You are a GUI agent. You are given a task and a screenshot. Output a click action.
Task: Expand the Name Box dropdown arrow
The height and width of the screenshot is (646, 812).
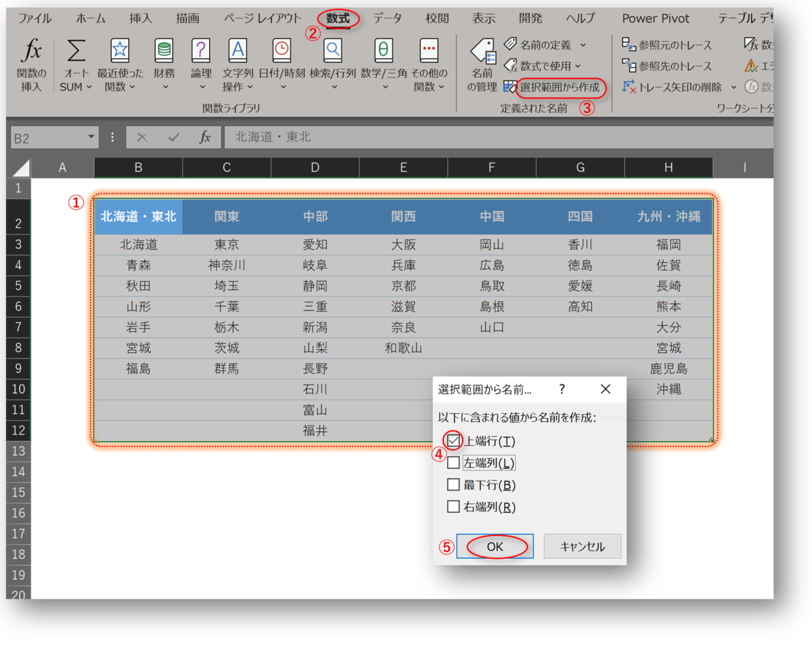click(x=91, y=137)
